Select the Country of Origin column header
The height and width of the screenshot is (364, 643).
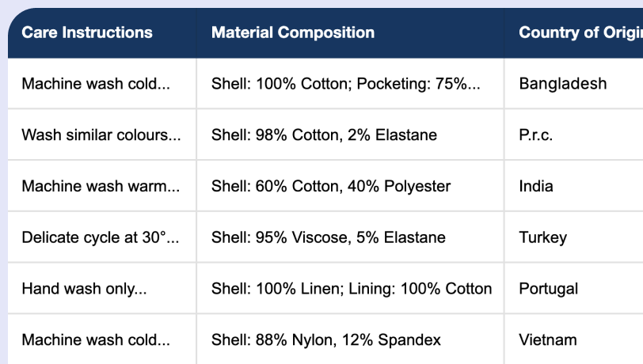(580, 33)
